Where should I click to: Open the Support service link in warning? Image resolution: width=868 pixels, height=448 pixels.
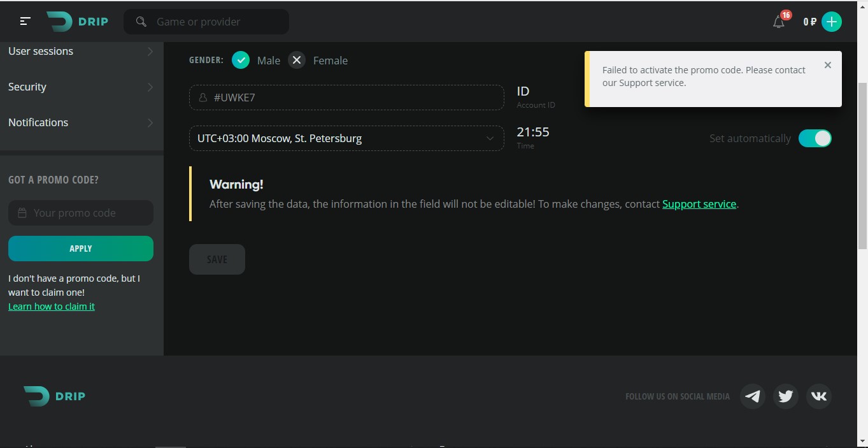699,204
